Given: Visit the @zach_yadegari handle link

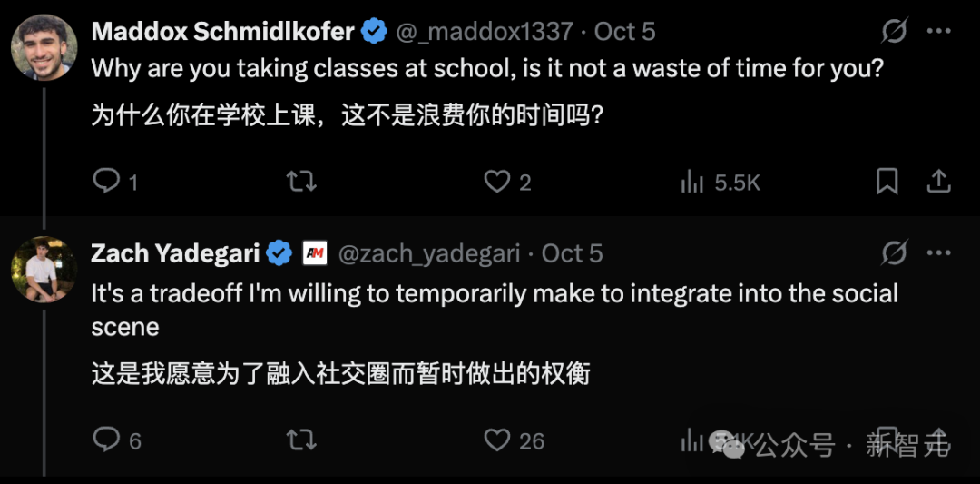Looking at the screenshot, I should (x=429, y=253).
